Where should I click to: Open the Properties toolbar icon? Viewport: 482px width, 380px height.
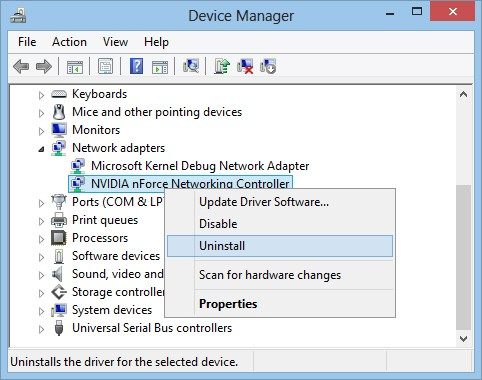(105, 66)
